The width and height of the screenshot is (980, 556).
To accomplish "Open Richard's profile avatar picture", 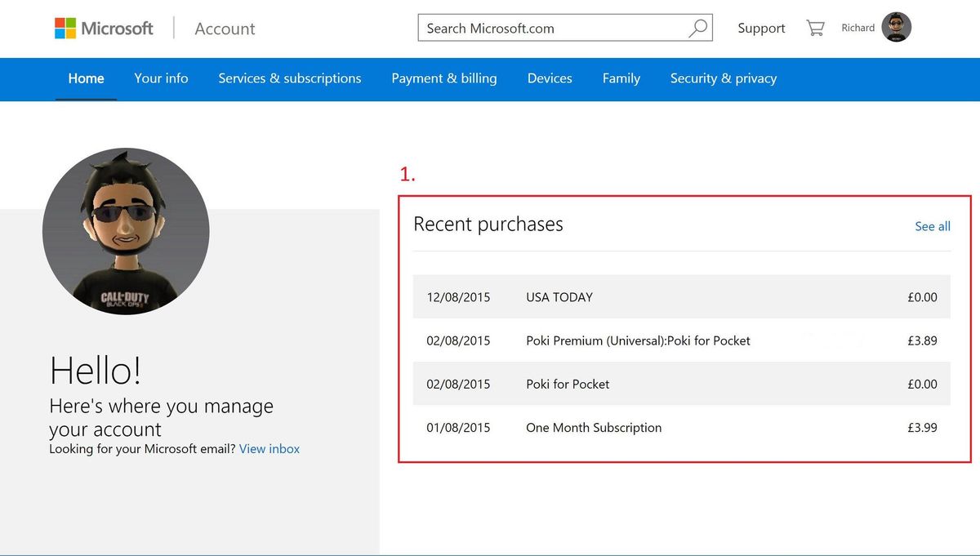I will 896,26.
